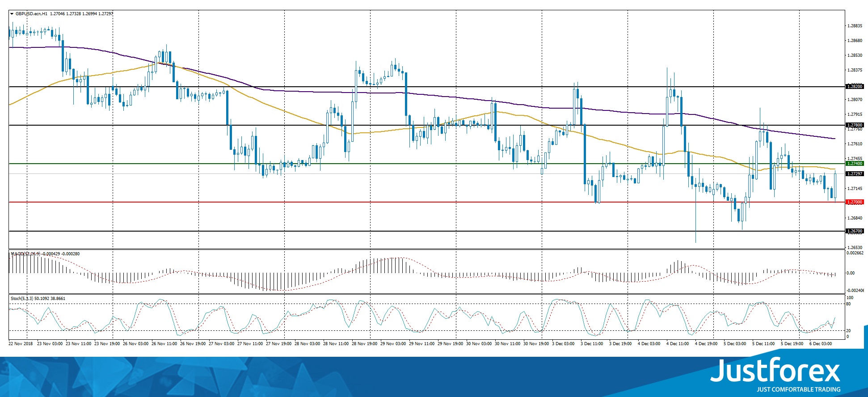Click the '23 Nov 19:00' time label
The image size is (868, 397).
click(x=107, y=344)
